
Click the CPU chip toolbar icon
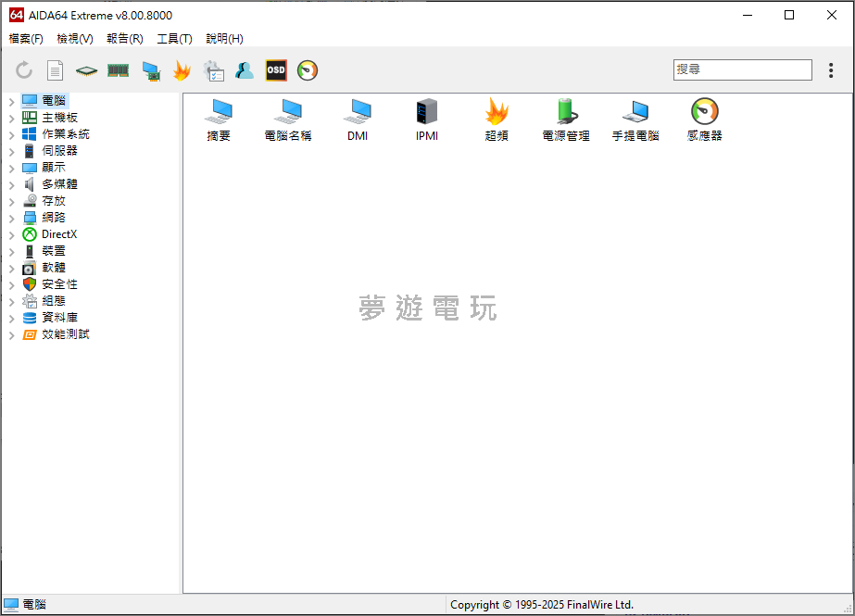coord(86,70)
